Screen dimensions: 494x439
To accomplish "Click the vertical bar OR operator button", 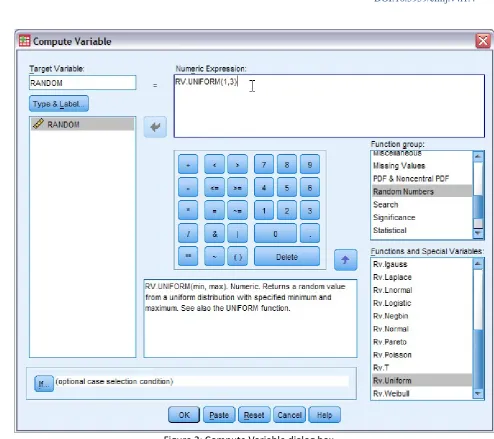I will (x=237, y=233).
